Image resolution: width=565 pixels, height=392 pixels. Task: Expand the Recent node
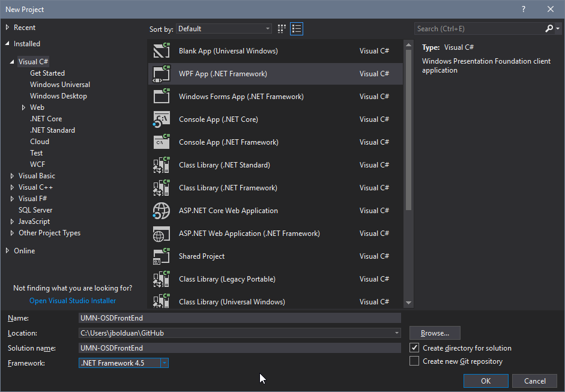7,28
